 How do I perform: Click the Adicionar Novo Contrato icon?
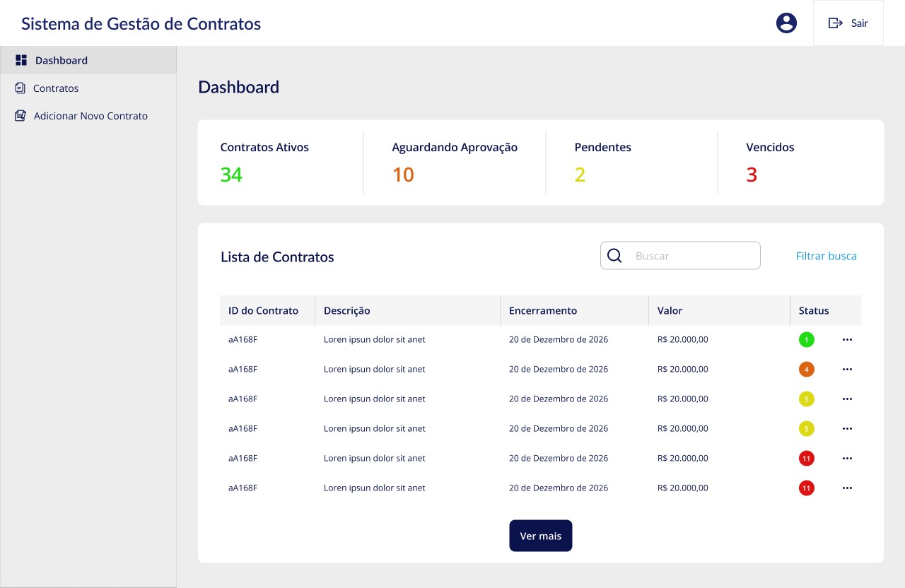(21, 116)
